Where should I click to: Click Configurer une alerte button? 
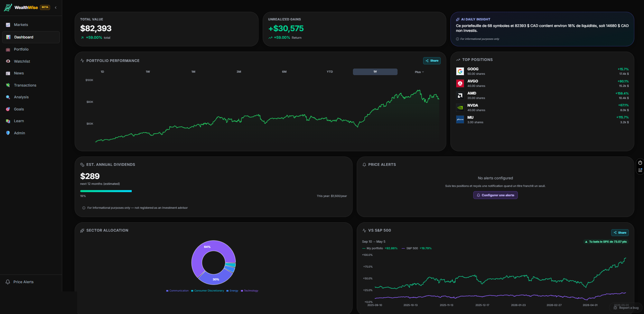[495, 195]
